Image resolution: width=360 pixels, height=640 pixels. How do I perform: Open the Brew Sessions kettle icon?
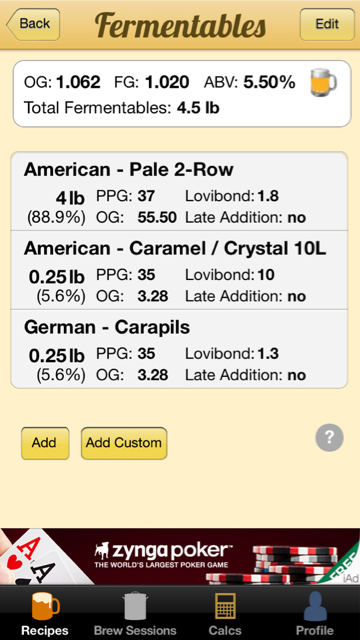click(135, 606)
